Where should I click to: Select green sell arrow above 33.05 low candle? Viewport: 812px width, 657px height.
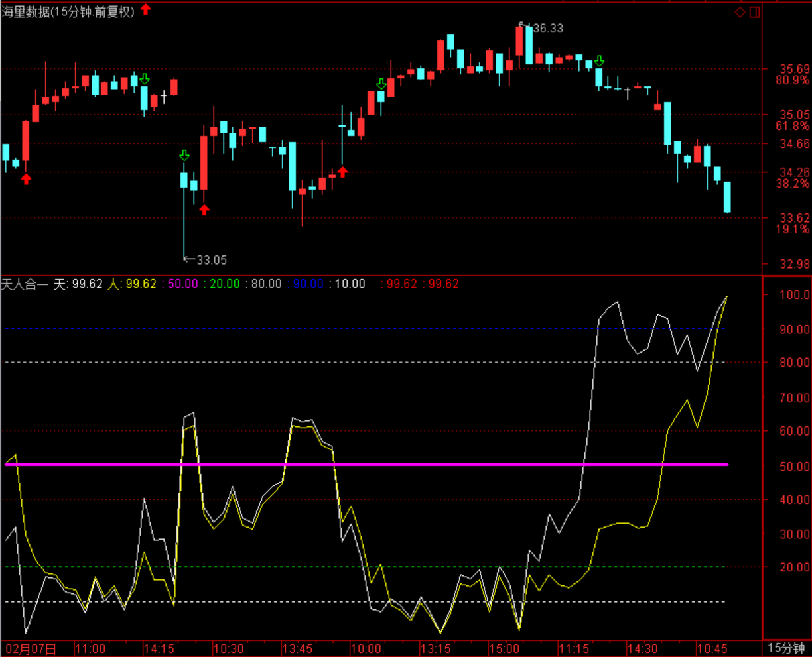click(x=184, y=155)
